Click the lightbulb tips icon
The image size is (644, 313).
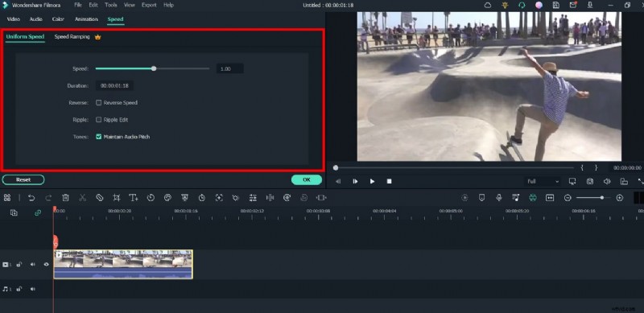505,6
